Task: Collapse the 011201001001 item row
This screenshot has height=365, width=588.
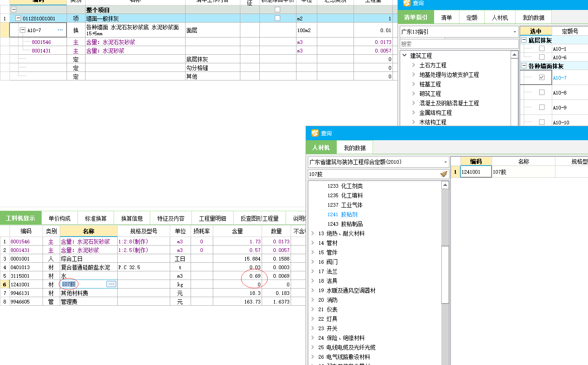Action: click(x=18, y=19)
